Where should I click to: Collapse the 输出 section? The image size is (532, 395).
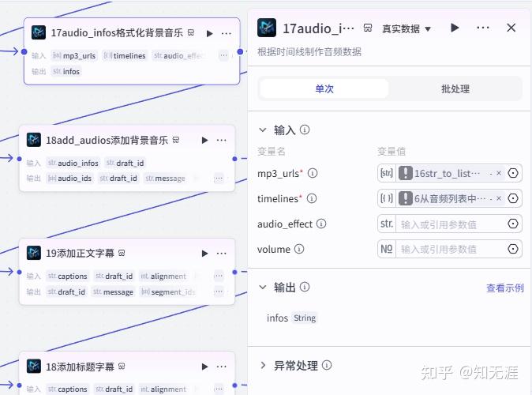263,288
